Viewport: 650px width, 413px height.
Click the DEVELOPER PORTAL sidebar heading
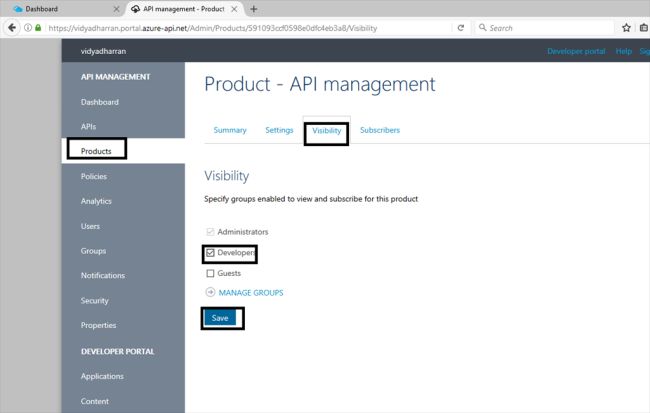pyautogui.click(x=117, y=351)
